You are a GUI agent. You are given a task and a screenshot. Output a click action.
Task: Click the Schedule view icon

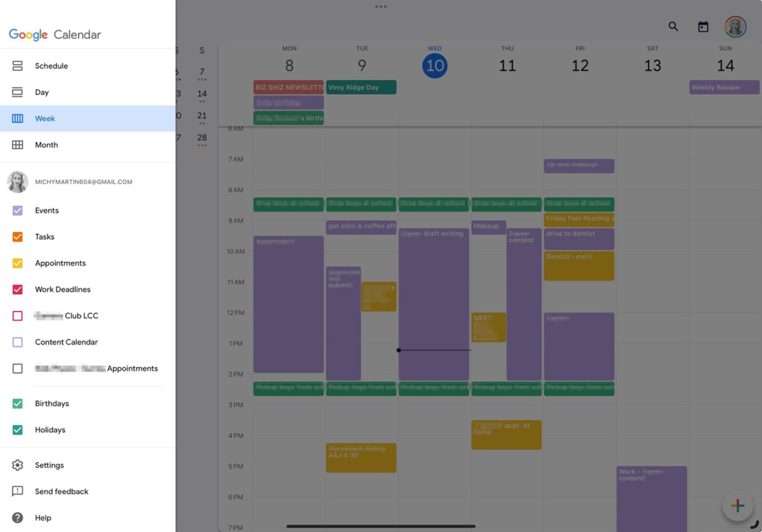pos(17,66)
